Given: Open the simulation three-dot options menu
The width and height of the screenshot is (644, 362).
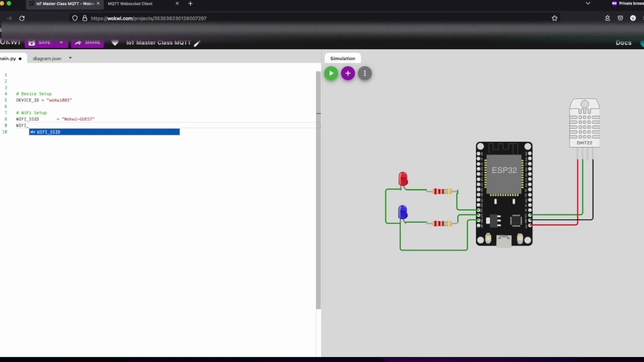Looking at the screenshot, I should coord(365,73).
